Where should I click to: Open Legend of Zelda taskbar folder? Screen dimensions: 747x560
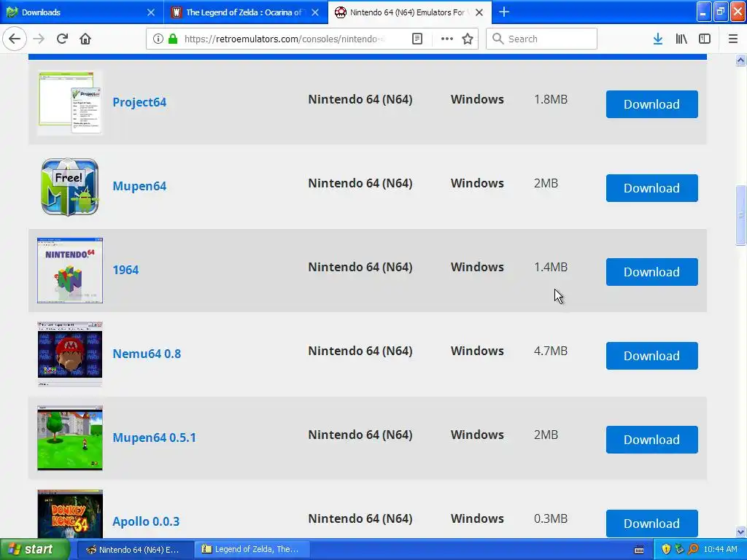pos(252,550)
